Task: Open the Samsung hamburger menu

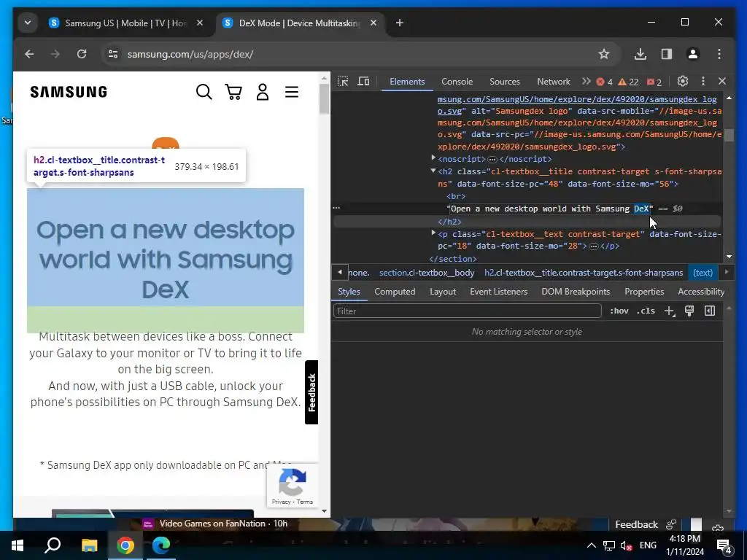Action: (x=292, y=91)
